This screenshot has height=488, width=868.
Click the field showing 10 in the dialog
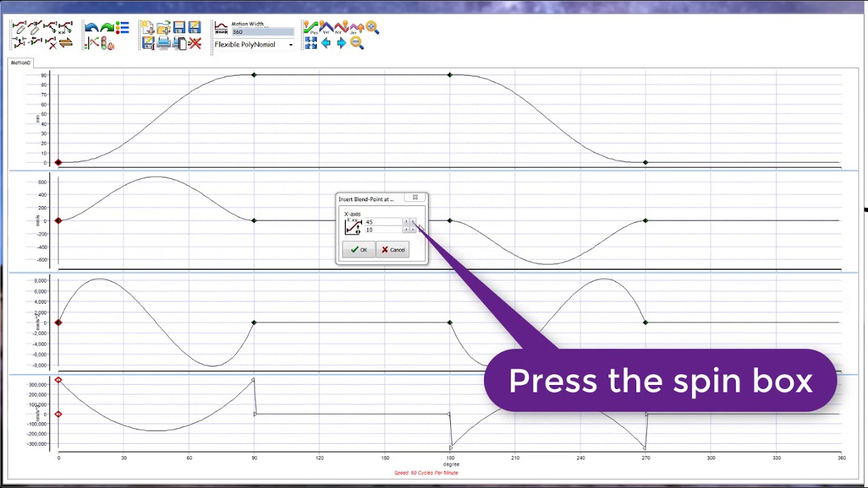click(383, 230)
